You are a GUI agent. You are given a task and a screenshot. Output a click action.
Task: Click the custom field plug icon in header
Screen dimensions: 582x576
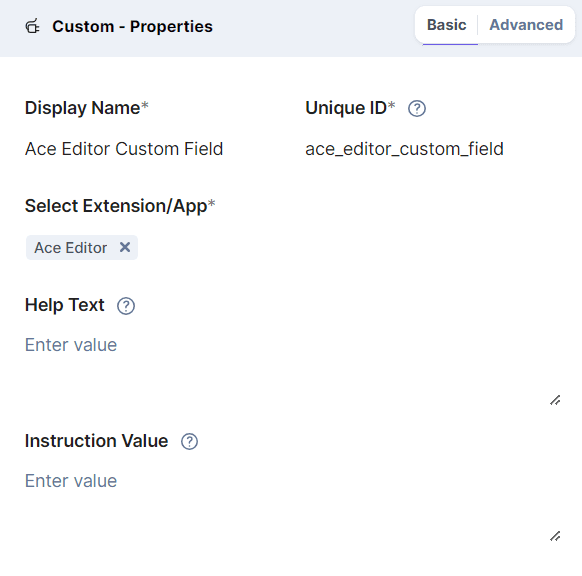[32, 26]
